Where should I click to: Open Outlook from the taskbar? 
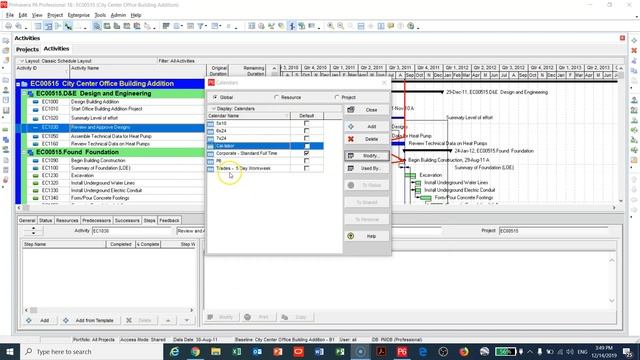[257, 352]
